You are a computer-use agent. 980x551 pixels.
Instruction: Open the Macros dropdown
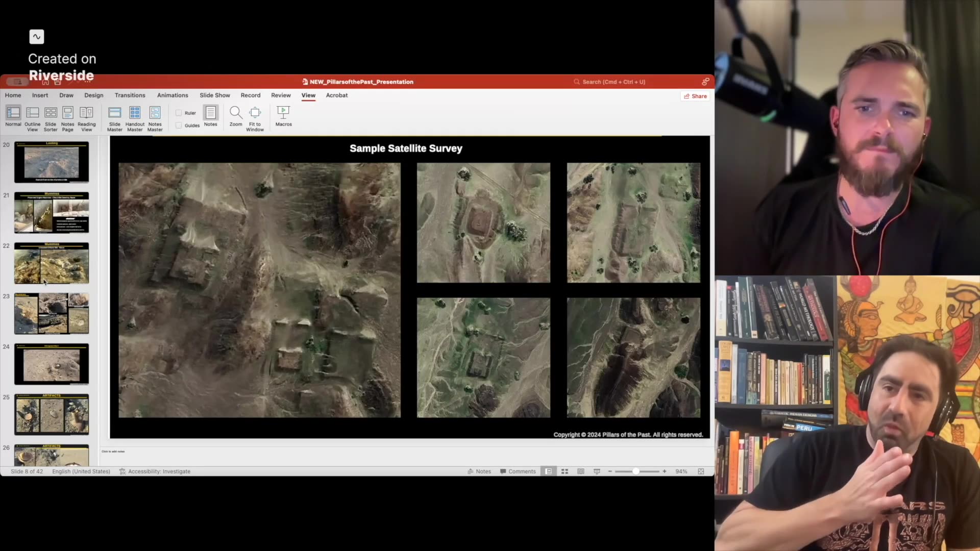[283, 117]
